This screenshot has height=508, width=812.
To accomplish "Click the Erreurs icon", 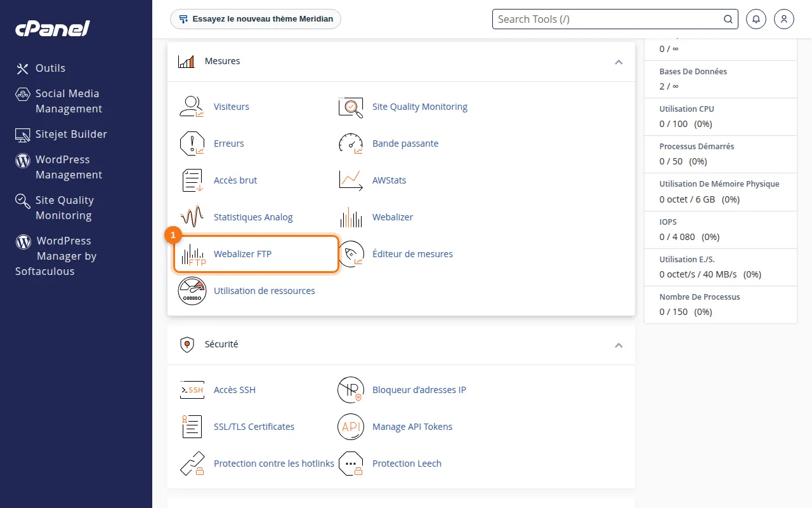I will click(x=192, y=144).
